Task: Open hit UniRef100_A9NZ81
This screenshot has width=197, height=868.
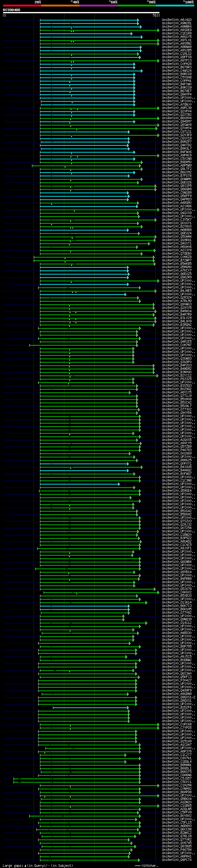Action: click(x=177, y=23)
